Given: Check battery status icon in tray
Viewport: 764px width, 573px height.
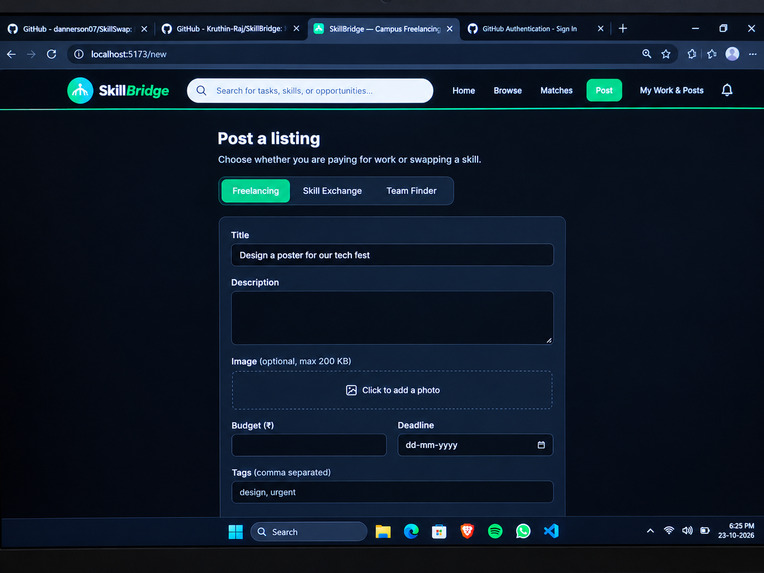Looking at the screenshot, I should point(705,531).
